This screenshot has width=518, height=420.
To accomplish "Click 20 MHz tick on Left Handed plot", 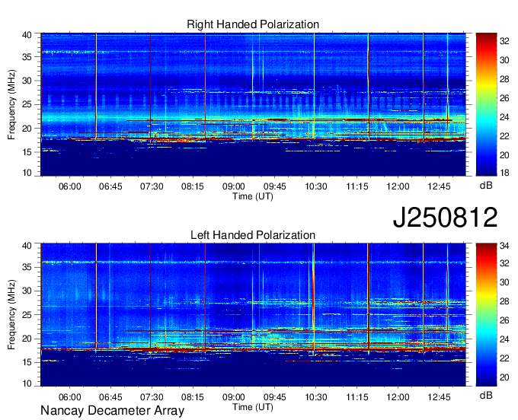I will click(x=27, y=339).
